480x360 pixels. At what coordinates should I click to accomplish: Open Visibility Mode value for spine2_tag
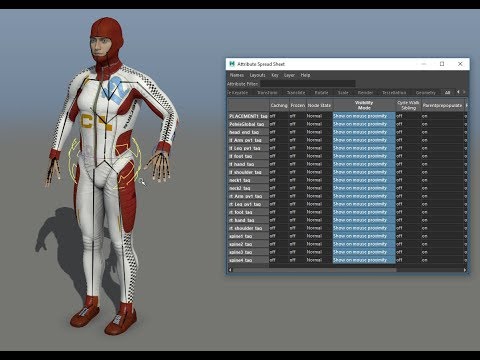tap(364, 244)
